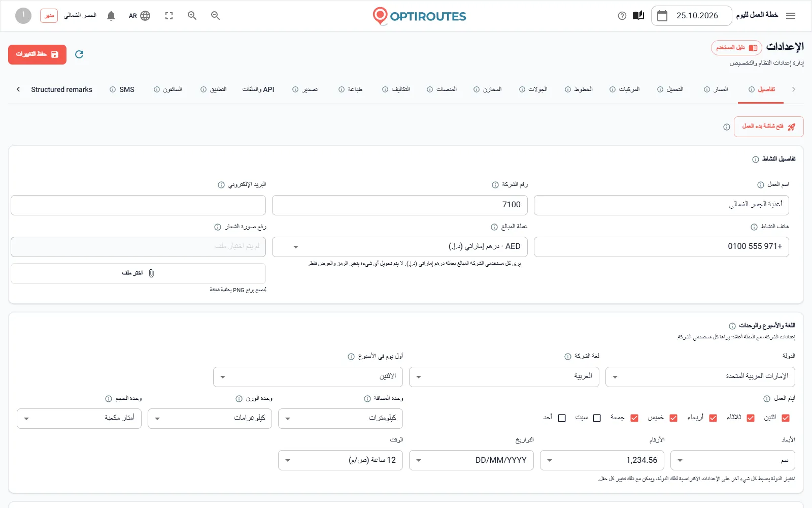The width and height of the screenshot is (812, 508).
Task: Click the zoom out magnifier icon
Action: (x=216, y=16)
